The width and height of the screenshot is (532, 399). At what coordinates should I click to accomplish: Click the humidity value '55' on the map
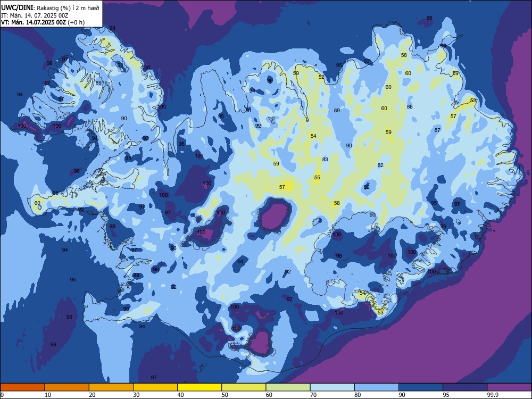tap(317, 178)
